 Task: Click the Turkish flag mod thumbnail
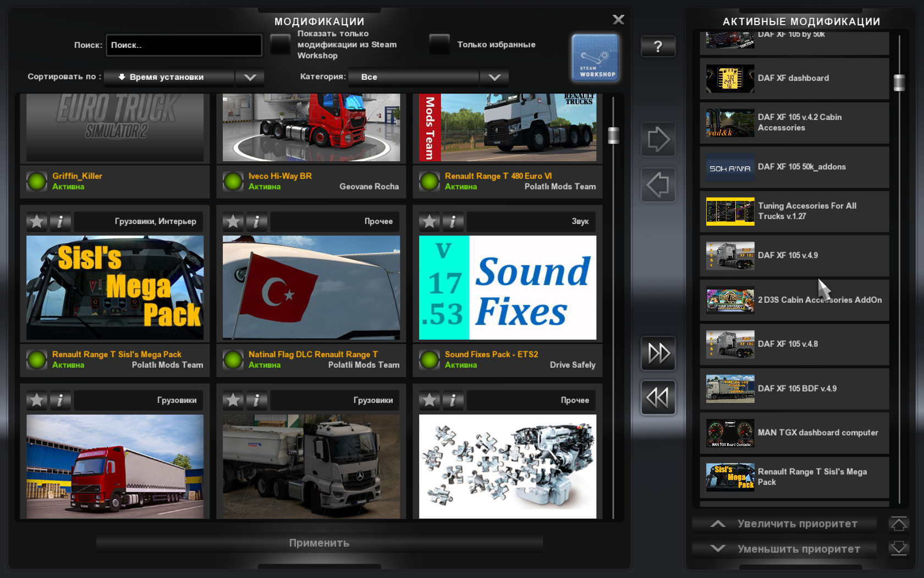click(x=311, y=288)
